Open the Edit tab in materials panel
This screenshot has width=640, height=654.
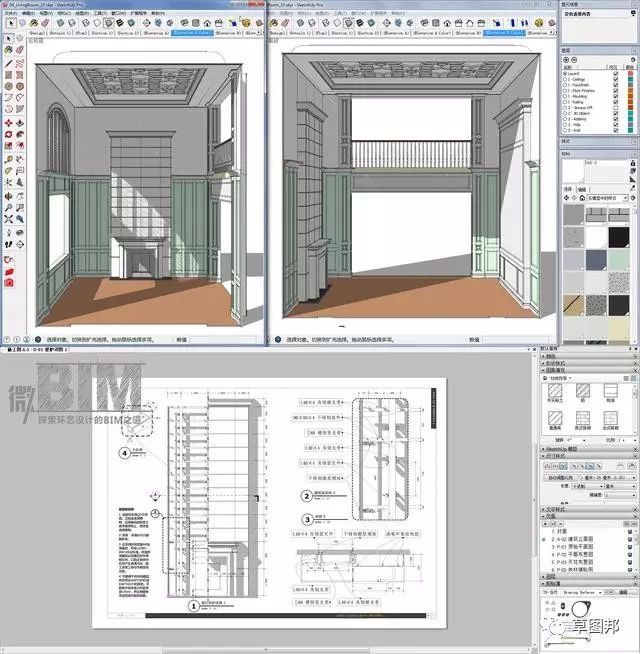tap(583, 188)
